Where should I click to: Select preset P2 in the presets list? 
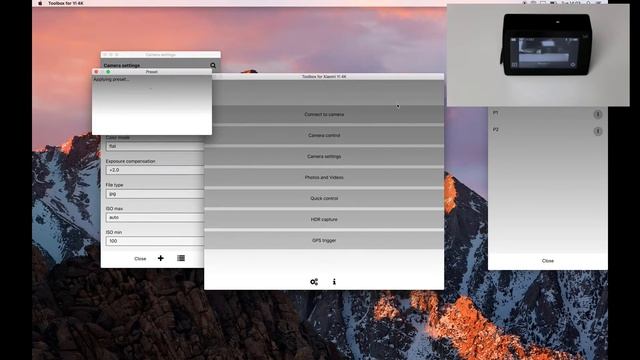click(496, 130)
